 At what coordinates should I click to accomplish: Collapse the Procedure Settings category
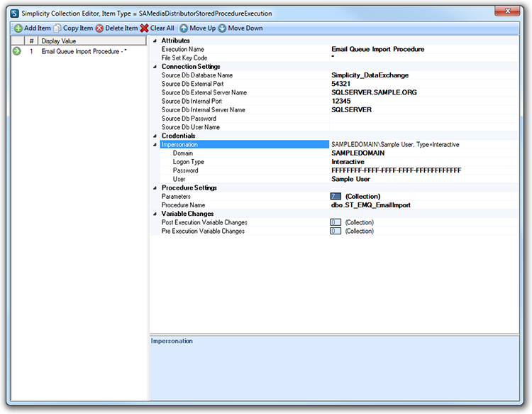point(155,187)
